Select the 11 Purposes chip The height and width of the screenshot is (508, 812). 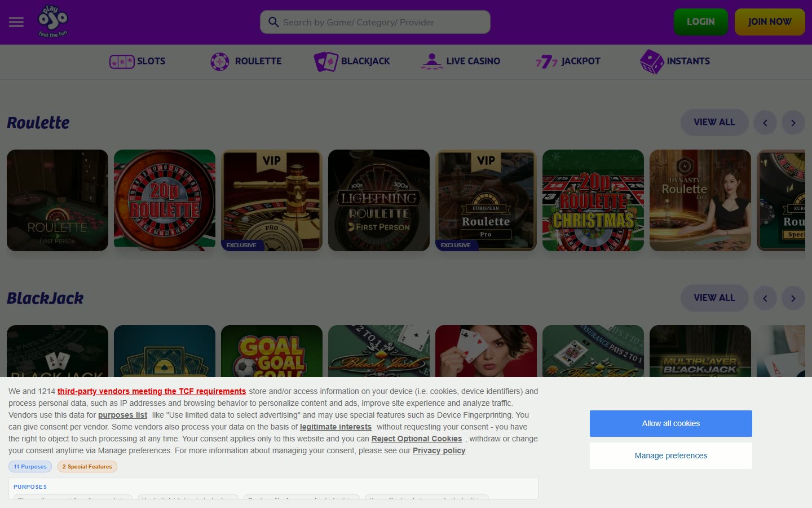[x=30, y=467]
